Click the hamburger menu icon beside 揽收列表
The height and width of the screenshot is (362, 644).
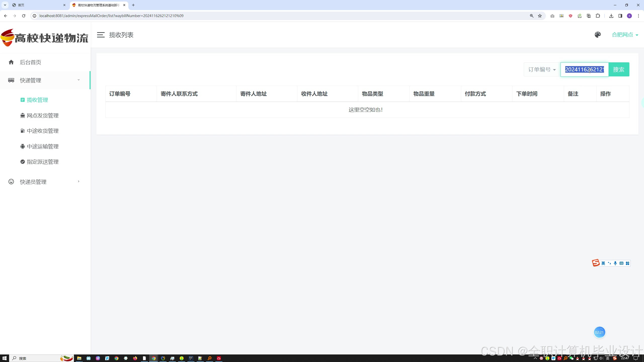click(101, 35)
